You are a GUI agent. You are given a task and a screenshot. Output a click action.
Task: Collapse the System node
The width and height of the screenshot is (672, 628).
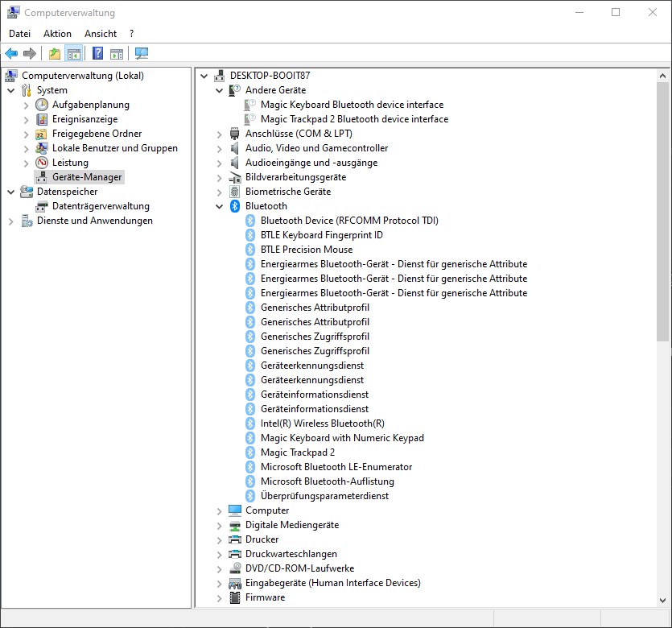click(11, 90)
